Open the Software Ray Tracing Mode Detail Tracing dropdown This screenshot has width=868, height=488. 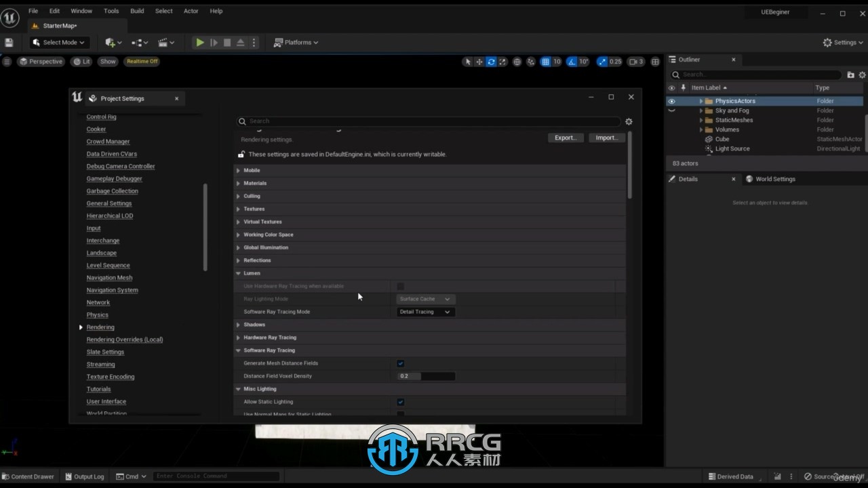tap(426, 312)
